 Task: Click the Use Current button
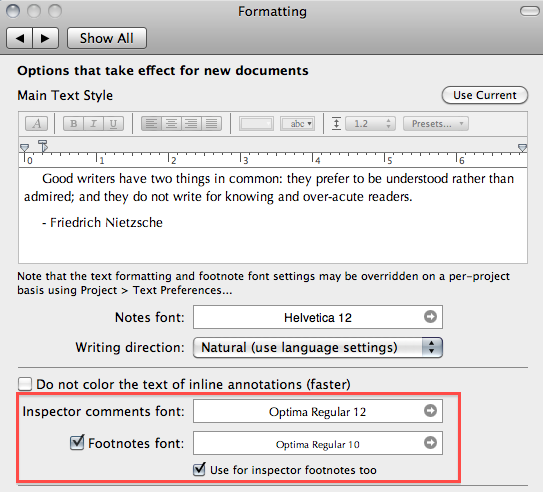[485, 95]
